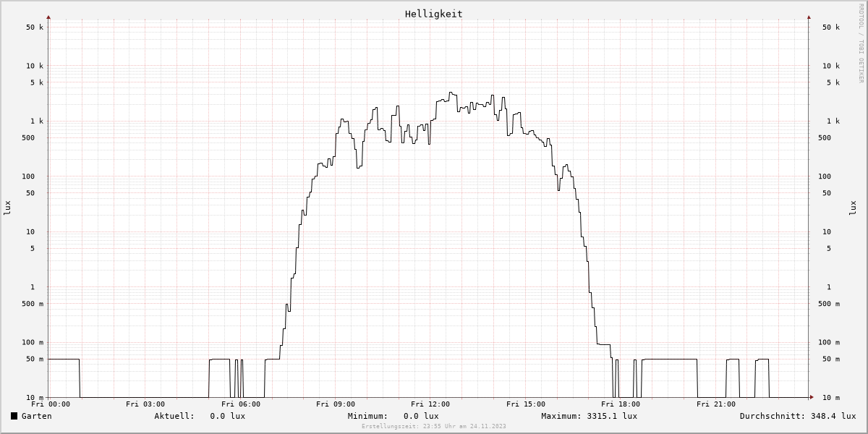Click the "Fri 06:00" time axis label
The height and width of the screenshot is (434, 868).
coord(241,404)
